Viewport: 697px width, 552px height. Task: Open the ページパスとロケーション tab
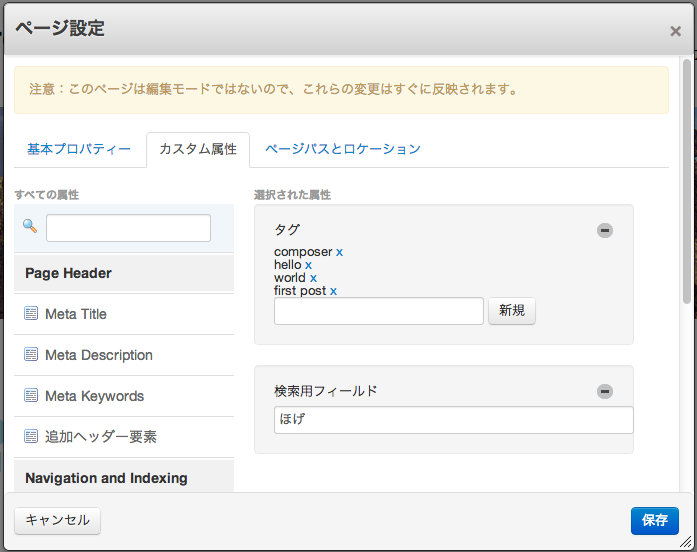click(x=343, y=149)
